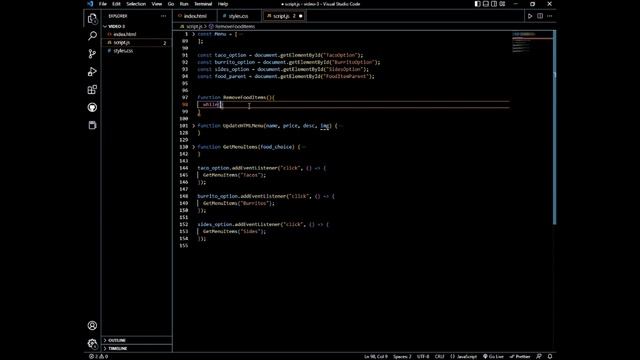The height and width of the screenshot is (360, 640).
Task: Click RemoveFoodItems in the breadcrumb
Action: [235, 27]
